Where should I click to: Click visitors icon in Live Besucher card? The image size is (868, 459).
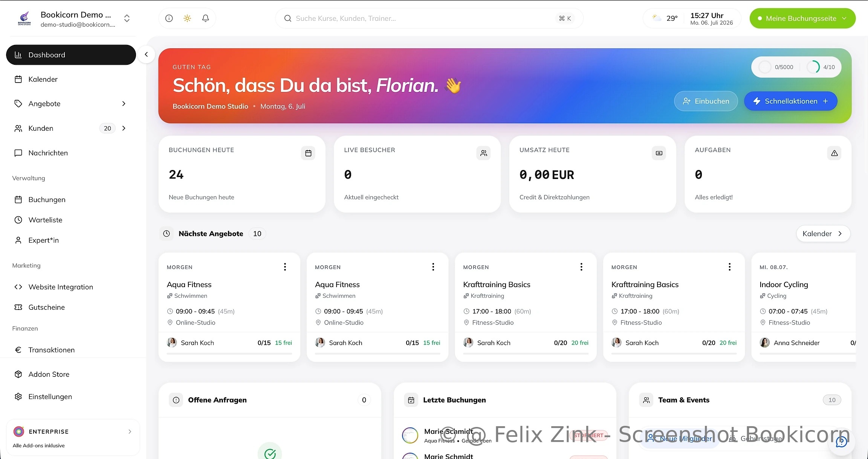point(483,153)
